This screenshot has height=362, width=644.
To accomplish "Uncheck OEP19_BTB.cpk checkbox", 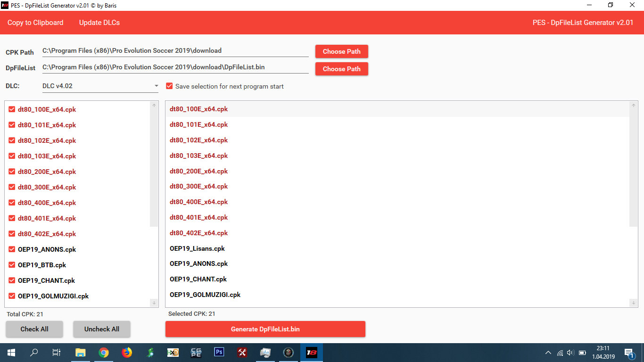I will pyautogui.click(x=12, y=265).
